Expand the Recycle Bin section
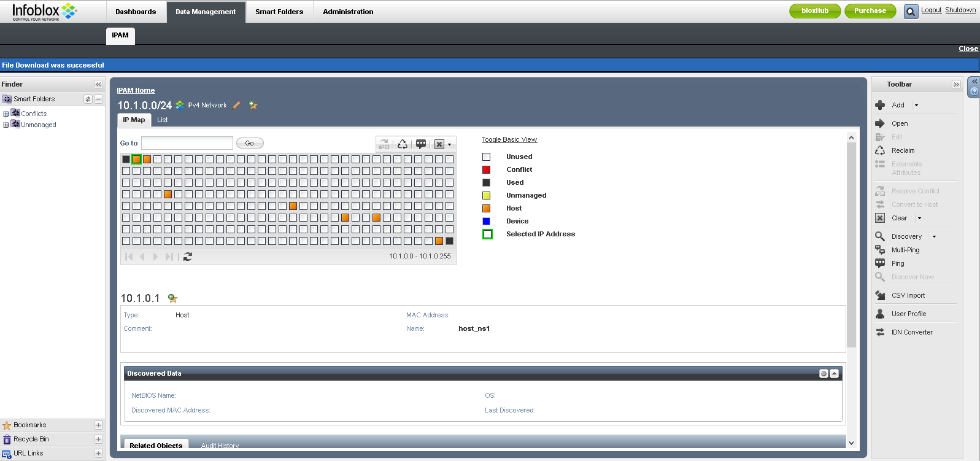 click(x=98, y=439)
